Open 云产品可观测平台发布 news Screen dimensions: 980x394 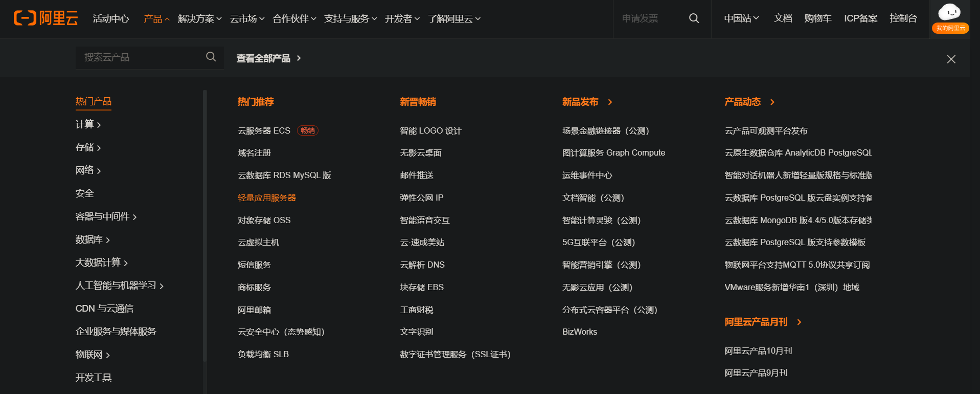(766, 131)
